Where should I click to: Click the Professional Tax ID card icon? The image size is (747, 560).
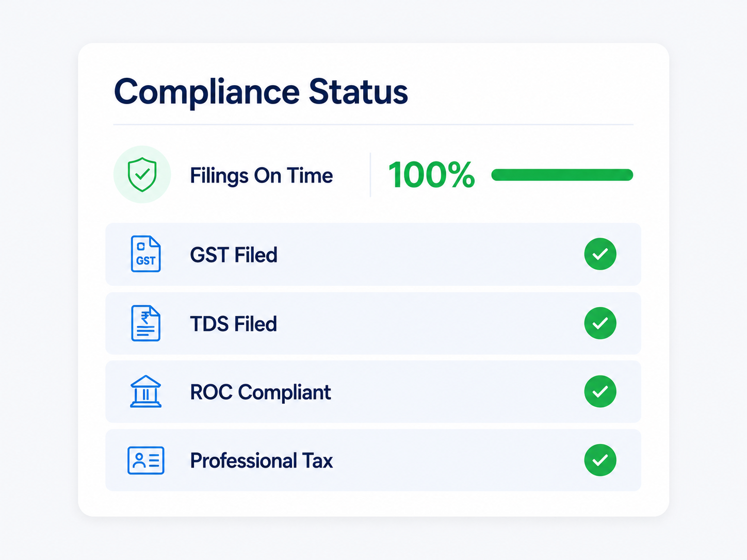pyautogui.click(x=145, y=460)
